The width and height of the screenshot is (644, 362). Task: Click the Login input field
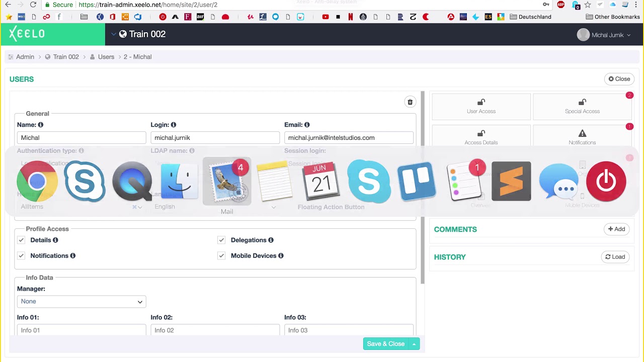click(215, 138)
